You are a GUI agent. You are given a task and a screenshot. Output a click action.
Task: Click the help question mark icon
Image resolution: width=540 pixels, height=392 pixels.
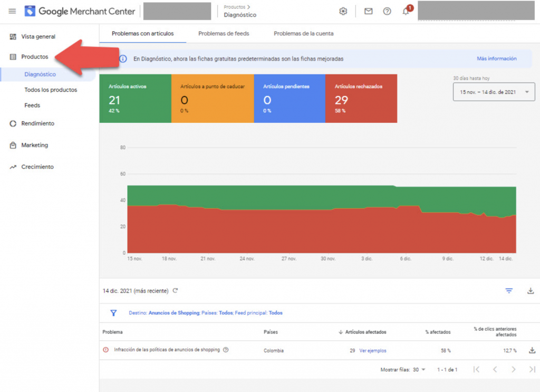[x=387, y=11]
